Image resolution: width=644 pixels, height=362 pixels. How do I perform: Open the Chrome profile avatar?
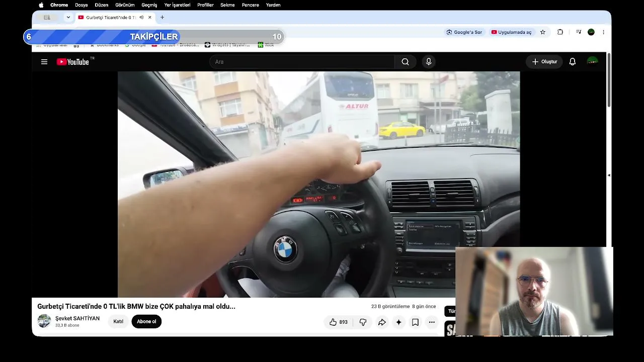pyautogui.click(x=591, y=32)
